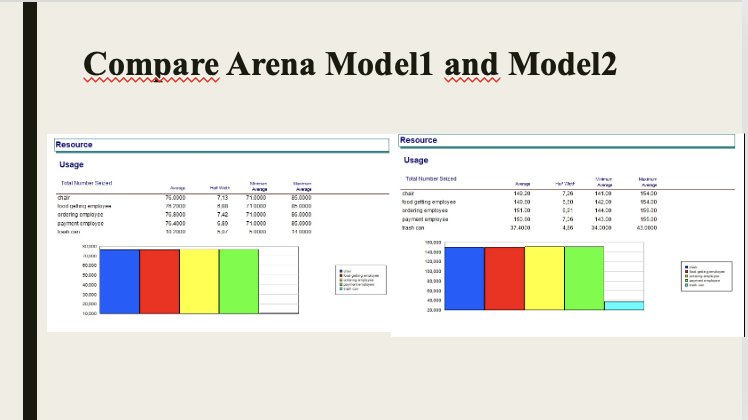This screenshot has height=420, width=748.
Task: Click 'Total Number Seized' in the right report
Action: [431, 179]
